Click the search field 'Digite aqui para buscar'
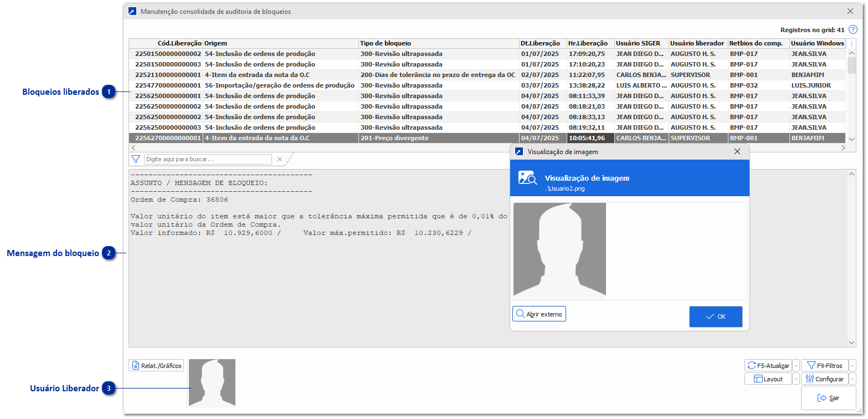 click(x=208, y=160)
